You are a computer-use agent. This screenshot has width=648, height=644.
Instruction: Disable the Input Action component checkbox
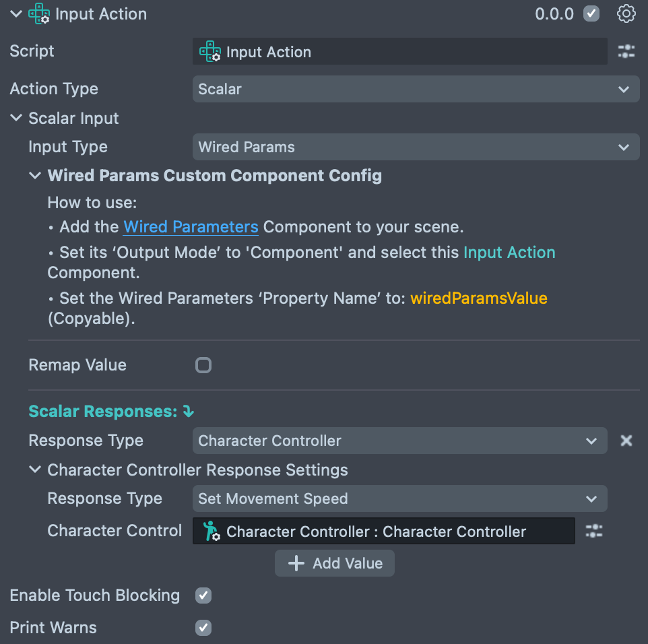pyautogui.click(x=591, y=14)
